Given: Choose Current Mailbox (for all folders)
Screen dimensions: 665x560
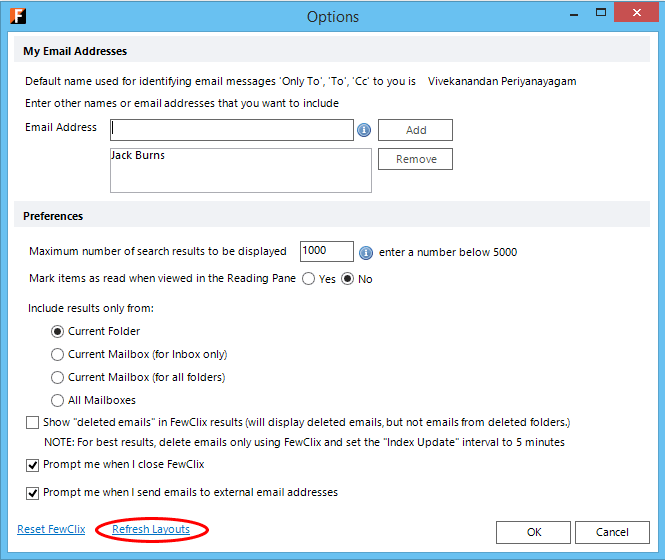Looking at the screenshot, I should click(57, 377).
